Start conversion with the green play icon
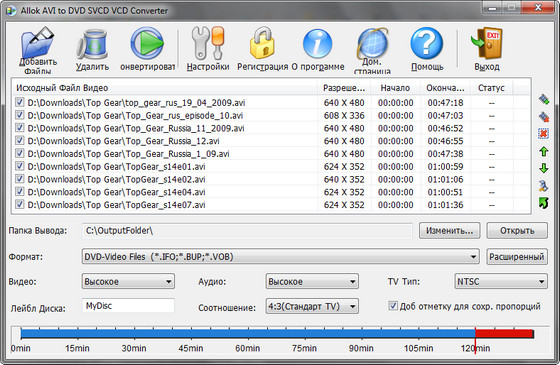This screenshot has width=560, height=365. click(147, 44)
